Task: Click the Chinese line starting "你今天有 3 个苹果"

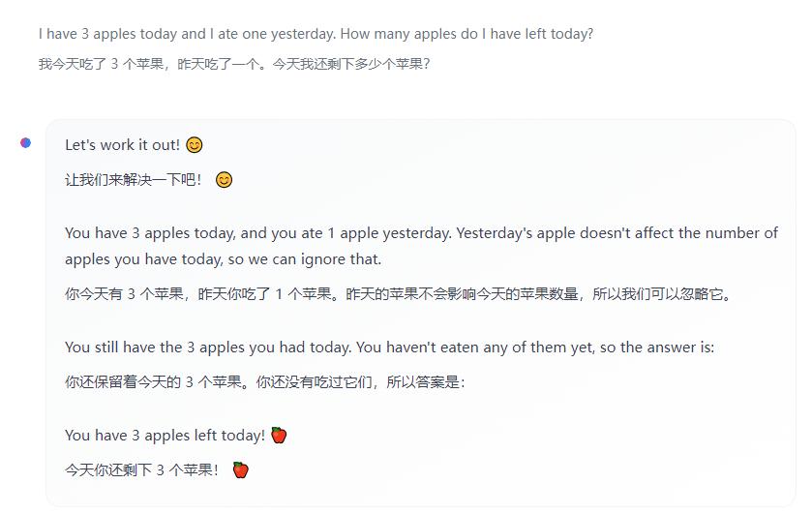Action: [x=397, y=294]
